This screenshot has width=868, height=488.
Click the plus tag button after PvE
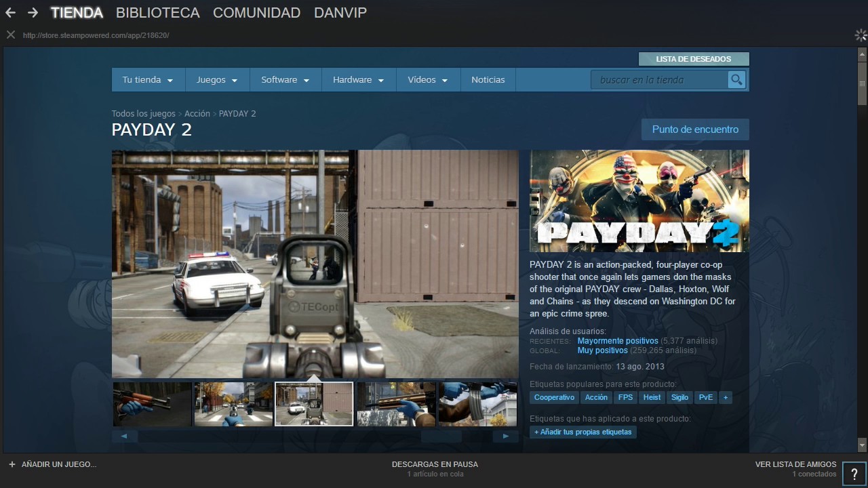click(726, 398)
